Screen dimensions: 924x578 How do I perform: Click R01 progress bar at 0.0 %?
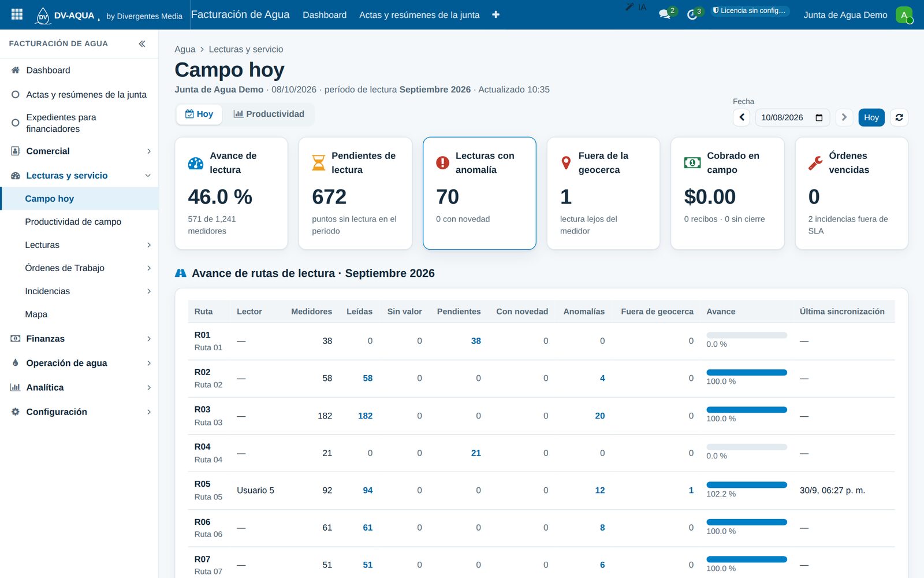747,335
